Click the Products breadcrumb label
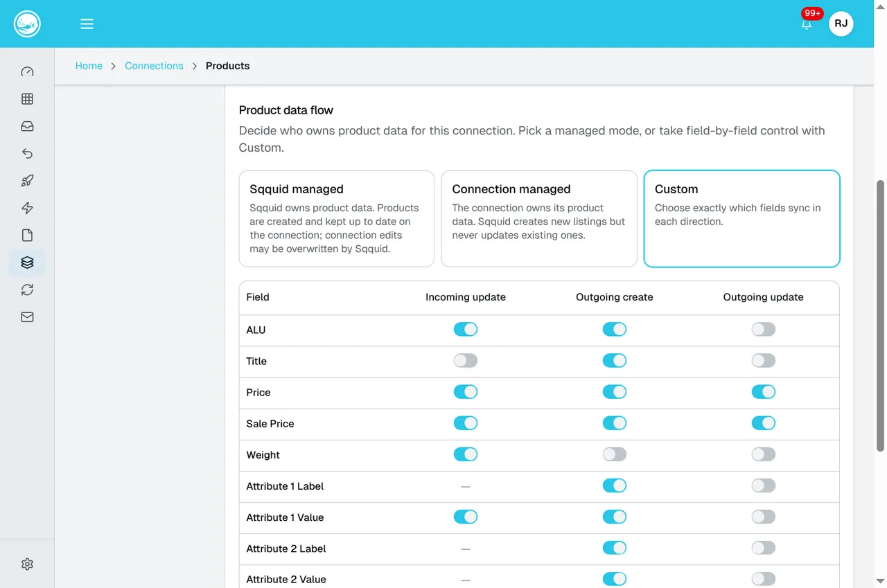 coord(227,66)
